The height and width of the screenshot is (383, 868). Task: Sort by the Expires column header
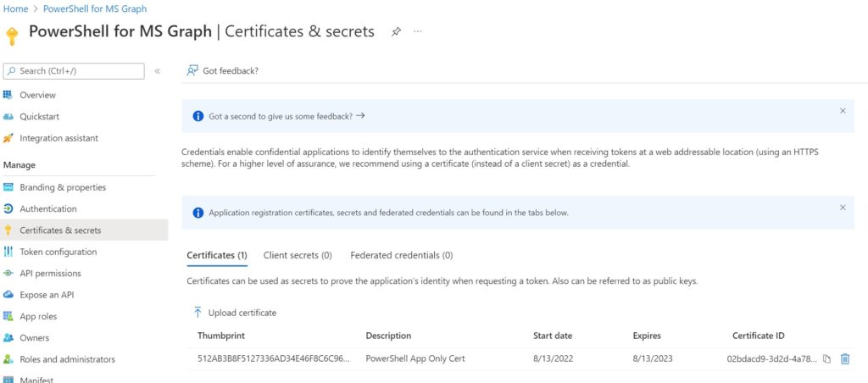[647, 336]
